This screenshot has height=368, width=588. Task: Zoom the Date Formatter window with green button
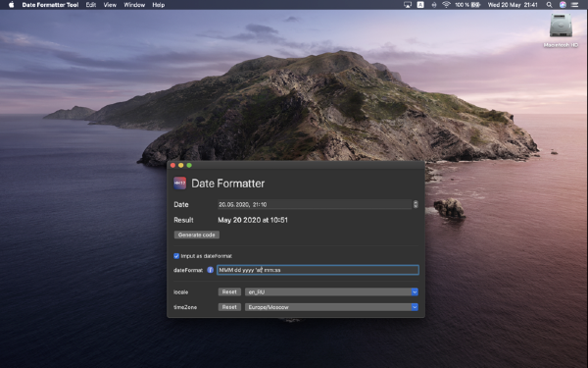189,165
